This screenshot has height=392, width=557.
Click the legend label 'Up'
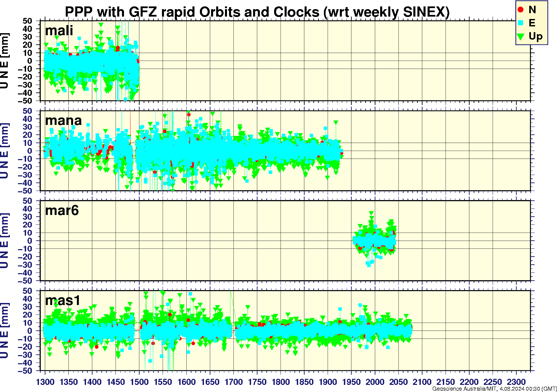tap(535, 36)
